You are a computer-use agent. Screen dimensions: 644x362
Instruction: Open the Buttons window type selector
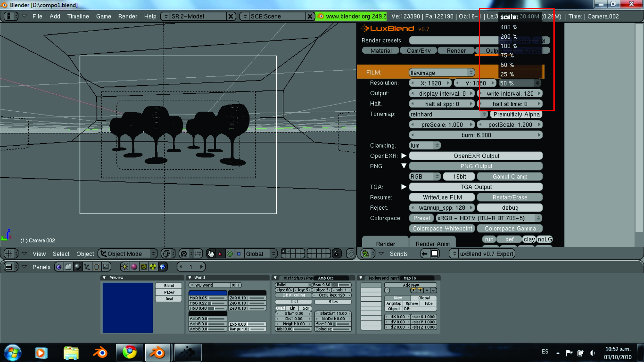click(x=11, y=267)
